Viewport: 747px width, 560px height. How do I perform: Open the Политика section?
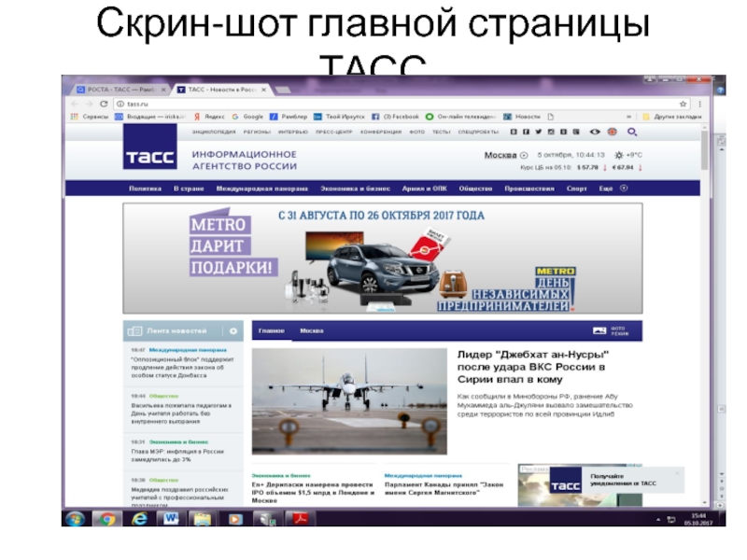click(x=145, y=189)
